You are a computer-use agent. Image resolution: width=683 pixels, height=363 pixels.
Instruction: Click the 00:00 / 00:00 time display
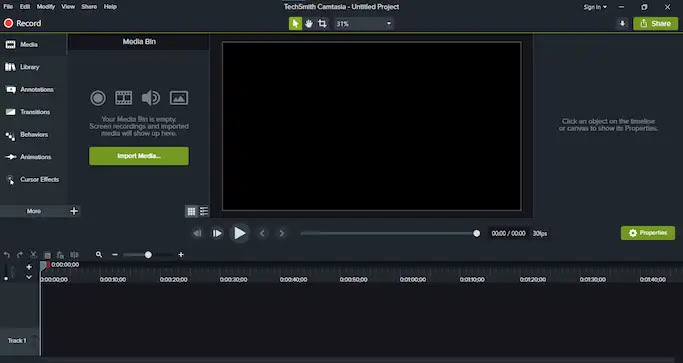coord(508,234)
